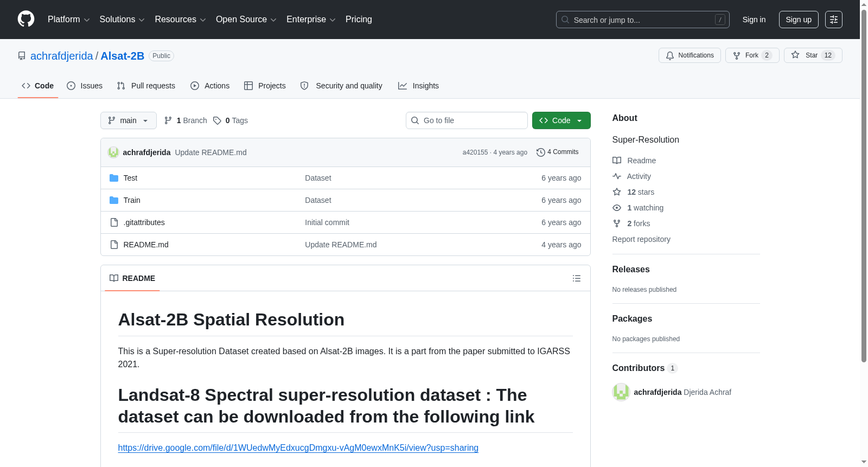Click the Train folder icon
Image resolution: width=868 pixels, height=467 pixels.
coord(114,200)
